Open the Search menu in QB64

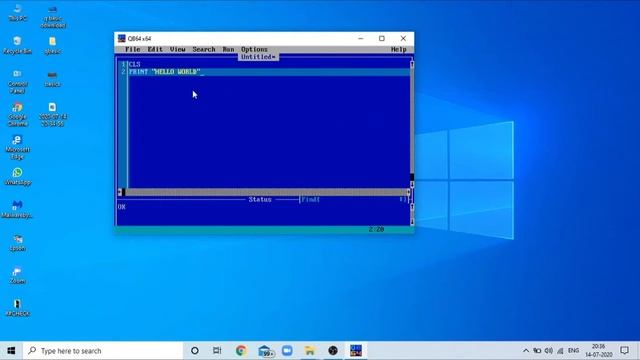pyautogui.click(x=204, y=49)
